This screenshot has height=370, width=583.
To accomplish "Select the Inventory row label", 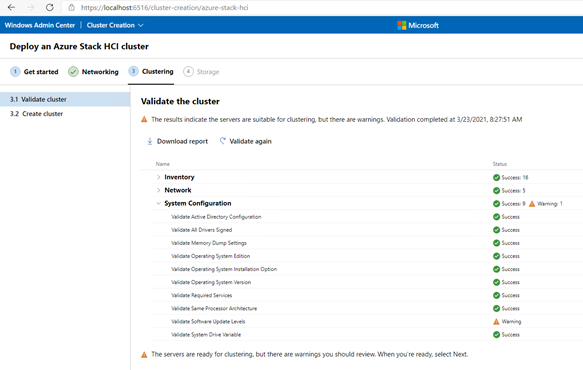I will (x=179, y=177).
